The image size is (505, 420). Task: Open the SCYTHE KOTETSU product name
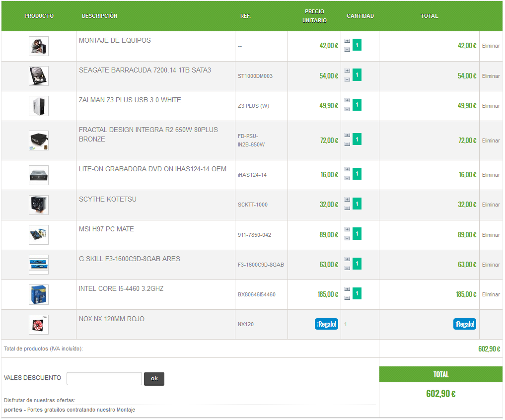[108, 200]
